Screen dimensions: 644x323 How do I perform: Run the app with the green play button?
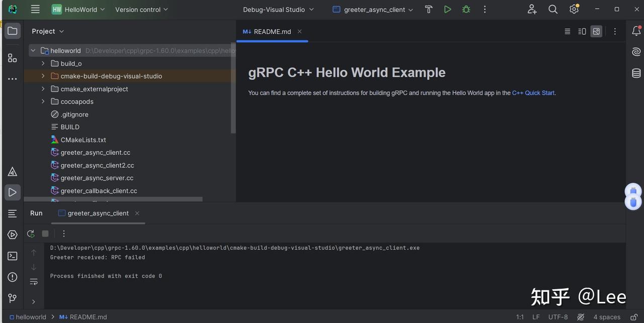(447, 9)
